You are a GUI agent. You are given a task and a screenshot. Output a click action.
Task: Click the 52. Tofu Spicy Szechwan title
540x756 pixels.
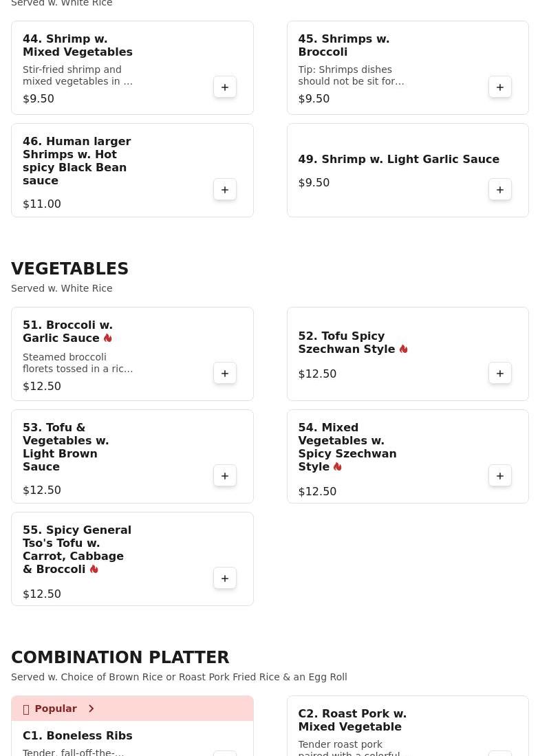point(346,343)
